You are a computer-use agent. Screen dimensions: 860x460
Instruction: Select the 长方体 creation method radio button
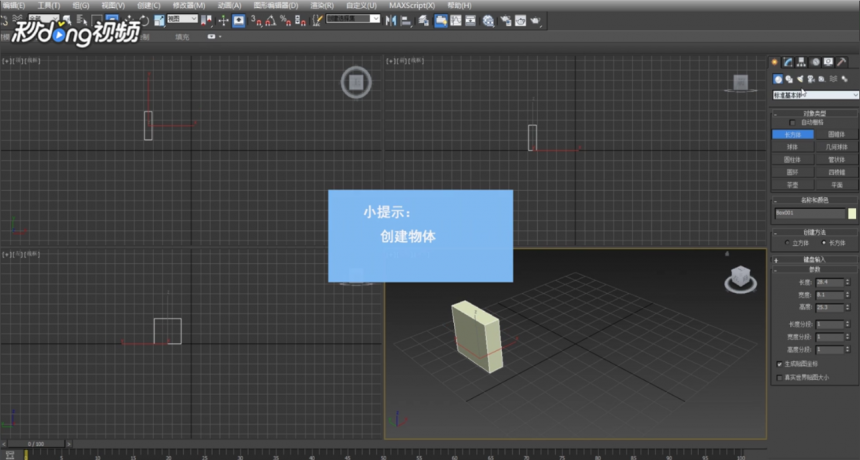tap(824, 243)
